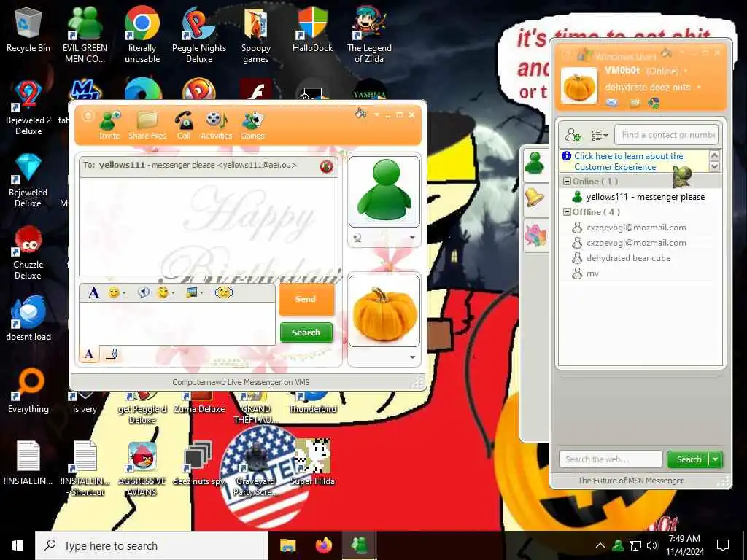This screenshot has width=747, height=560.
Task: Click The Future of MSN Messenger text
Action: click(x=630, y=481)
